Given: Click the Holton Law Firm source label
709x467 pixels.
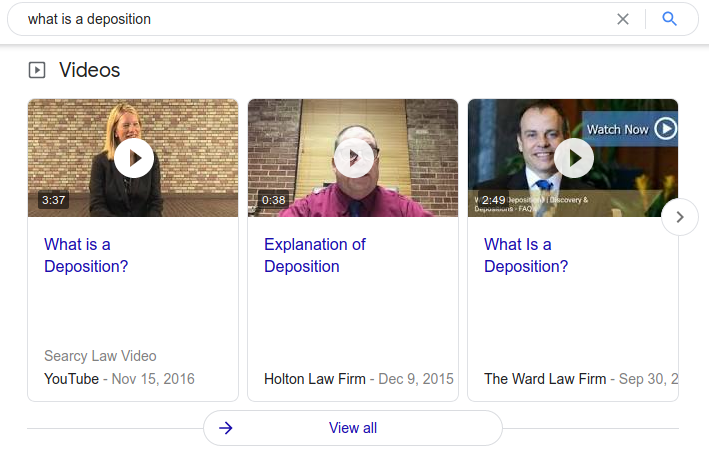Looking at the screenshot, I should (x=315, y=379).
